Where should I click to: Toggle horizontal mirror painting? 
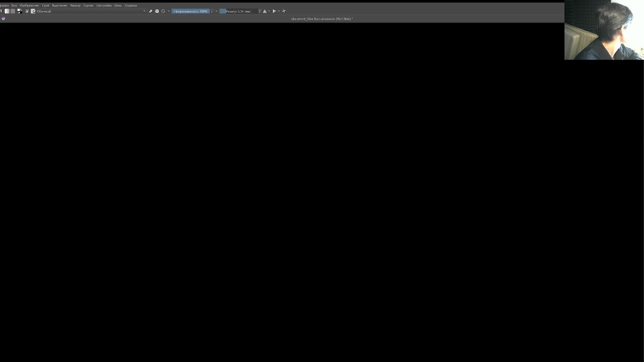265,11
